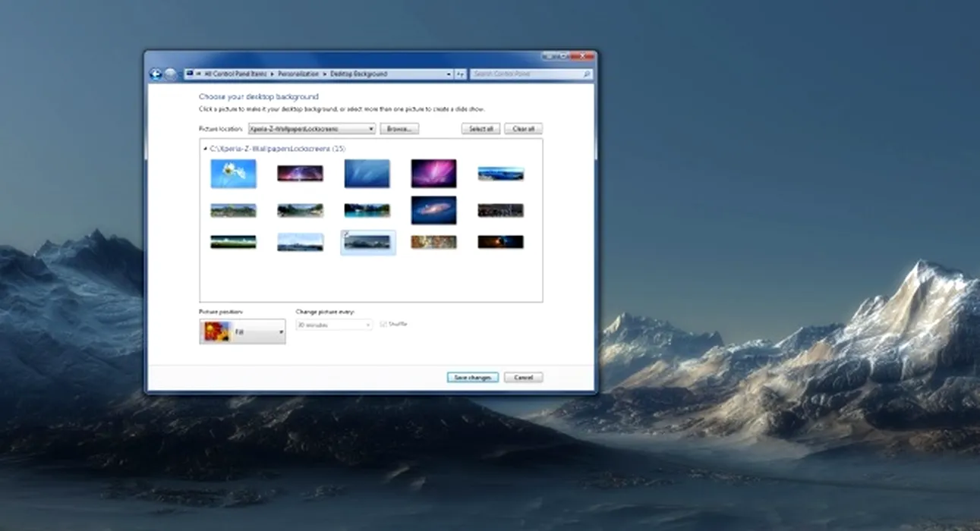The image size is (980, 531).
Task: Toggle the Shuffle checkbox
Action: click(x=383, y=324)
